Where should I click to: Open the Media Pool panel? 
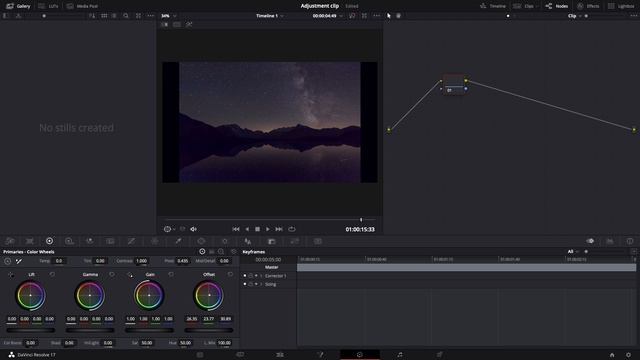pyautogui.click(x=82, y=6)
